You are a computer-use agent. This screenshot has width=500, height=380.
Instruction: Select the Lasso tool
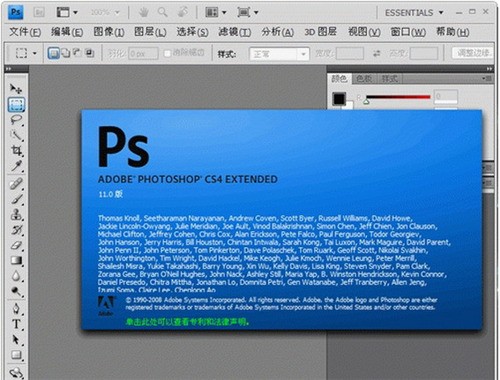[16, 120]
